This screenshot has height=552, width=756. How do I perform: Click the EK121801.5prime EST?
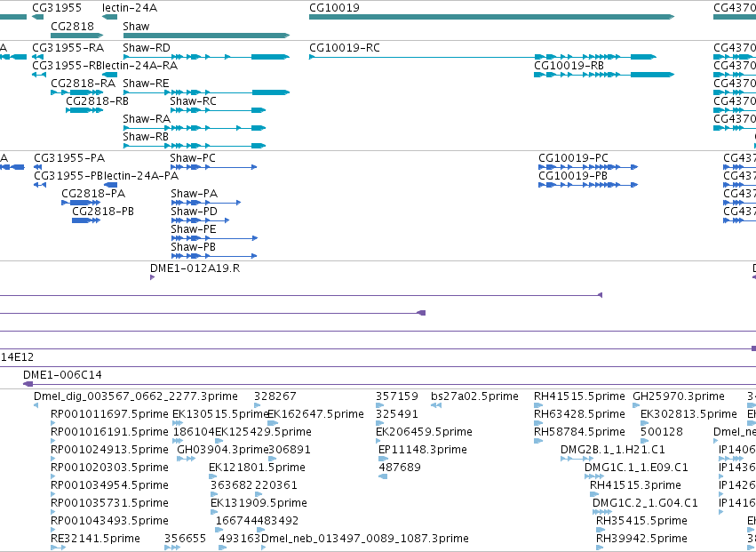click(x=213, y=476)
